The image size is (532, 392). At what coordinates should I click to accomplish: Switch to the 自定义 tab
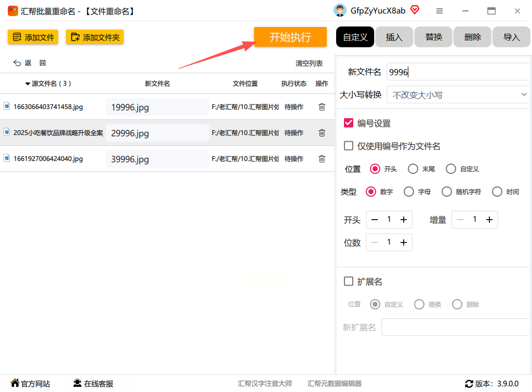pos(355,37)
